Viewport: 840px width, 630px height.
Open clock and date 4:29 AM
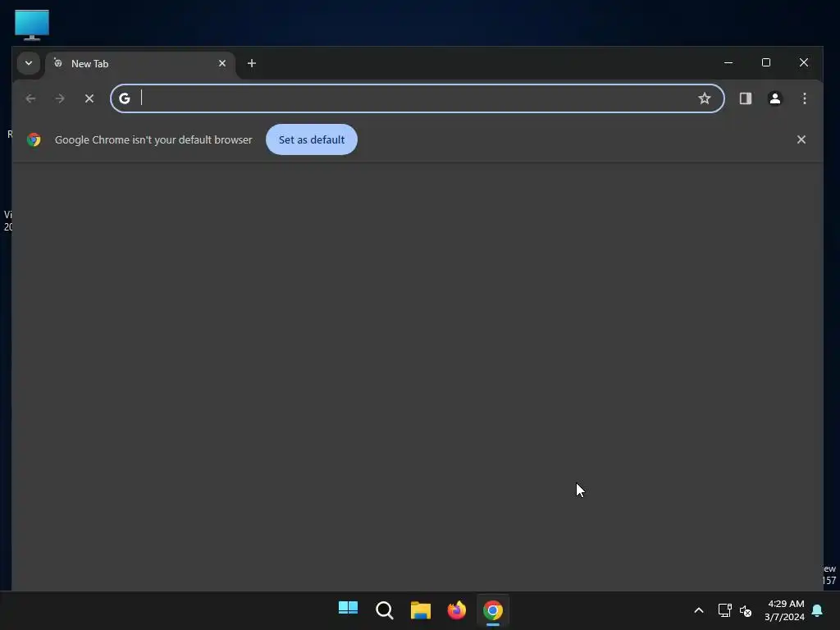[784, 610]
